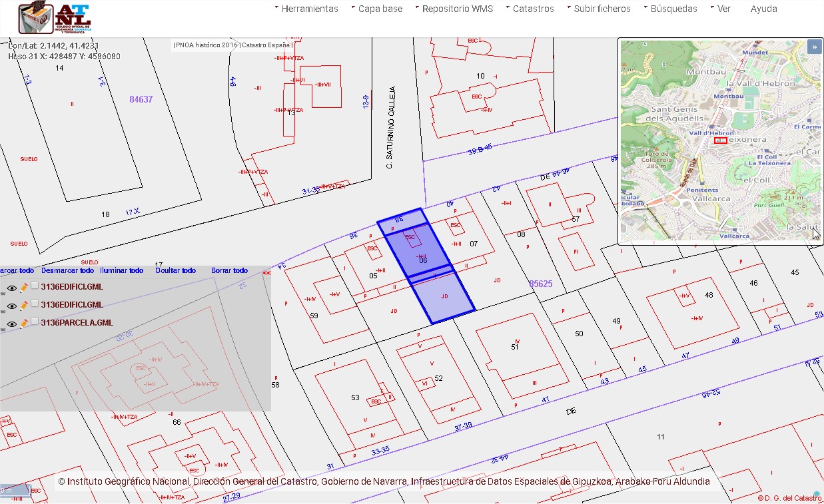Tick the first 3136EDIFICI.GML checkbox

point(35,286)
